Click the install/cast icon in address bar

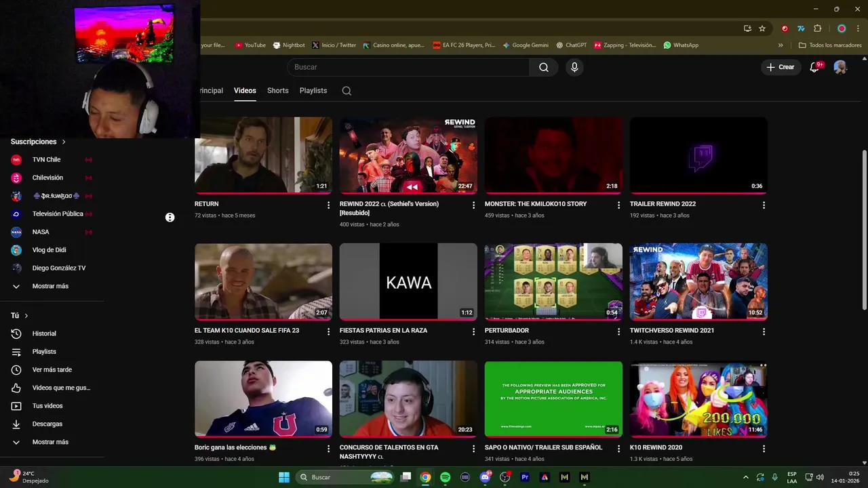click(747, 28)
